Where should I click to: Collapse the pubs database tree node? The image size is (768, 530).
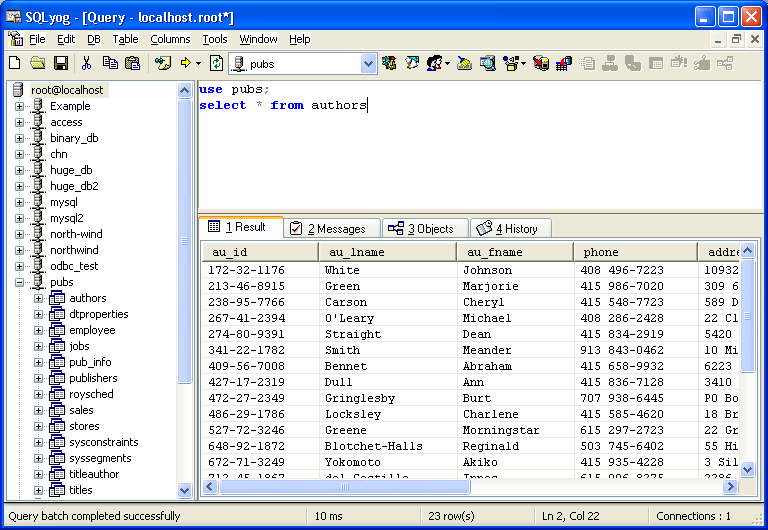tap(20, 282)
